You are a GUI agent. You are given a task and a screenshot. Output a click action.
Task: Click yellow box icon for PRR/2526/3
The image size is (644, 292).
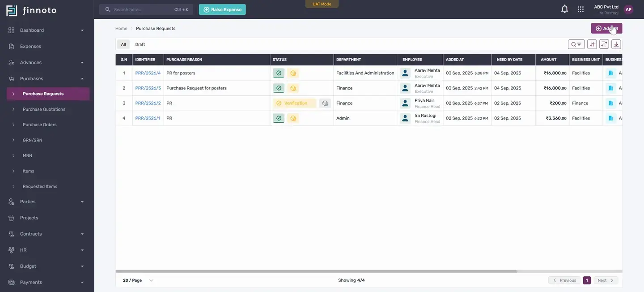pos(293,88)
